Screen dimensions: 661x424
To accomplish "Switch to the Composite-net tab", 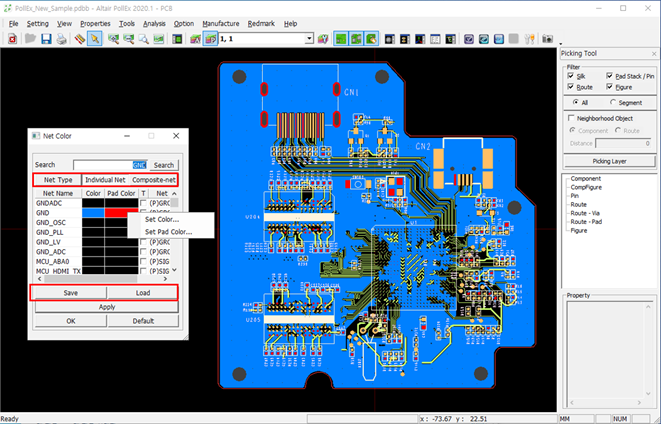I will point(154,179).
